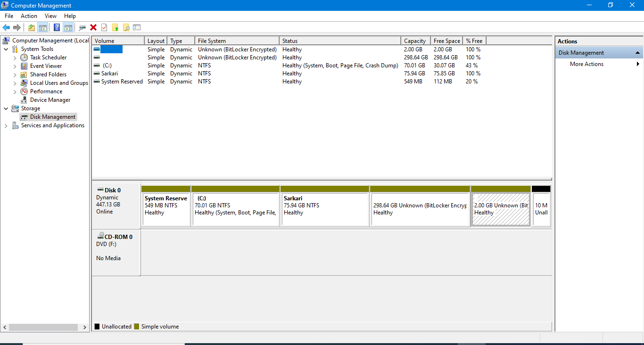Expand the Task Scheduler node
The image size is (644, 345).
[15, 57]
